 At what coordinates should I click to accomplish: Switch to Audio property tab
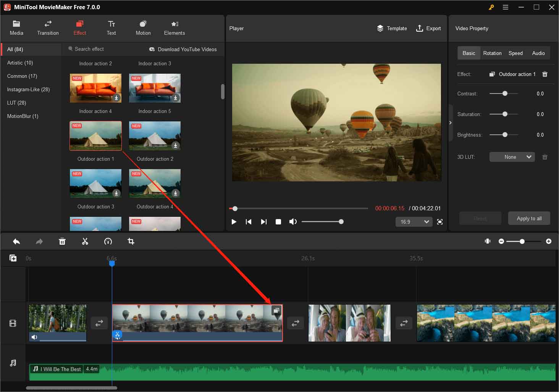(538, 53)
